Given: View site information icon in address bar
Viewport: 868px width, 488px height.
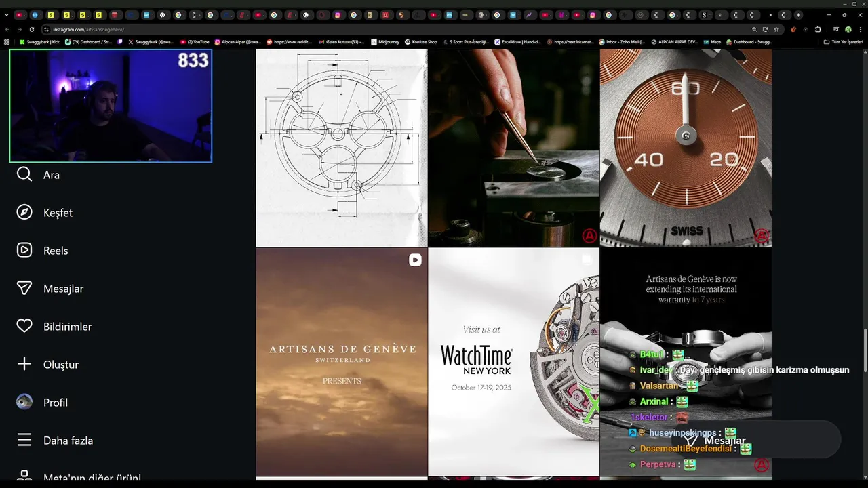Looking at the screenshot, I should pyautogui.click(x=47, y=30).
